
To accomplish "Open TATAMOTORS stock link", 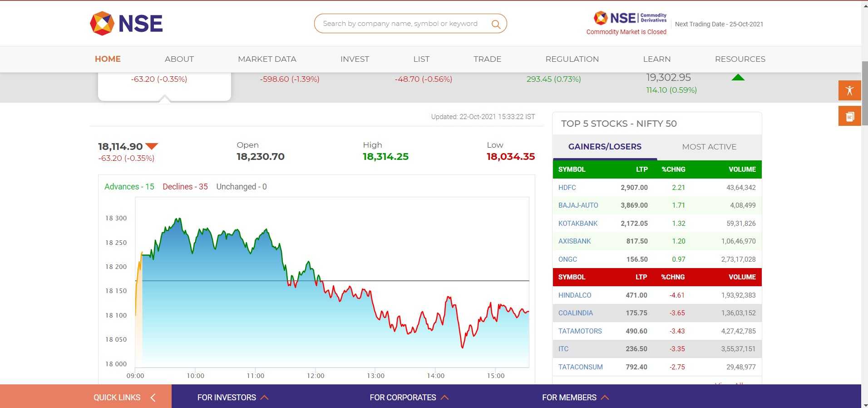I will pos(580,331).
